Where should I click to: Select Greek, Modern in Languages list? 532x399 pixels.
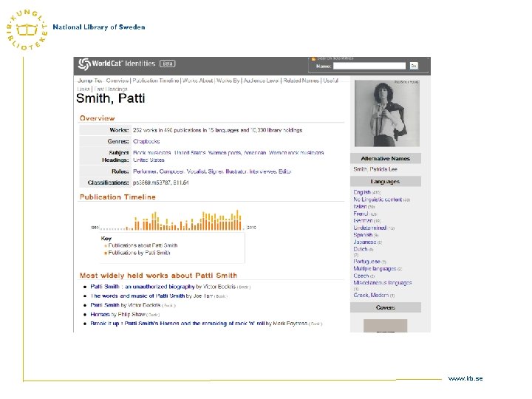[x=371, y=295]
